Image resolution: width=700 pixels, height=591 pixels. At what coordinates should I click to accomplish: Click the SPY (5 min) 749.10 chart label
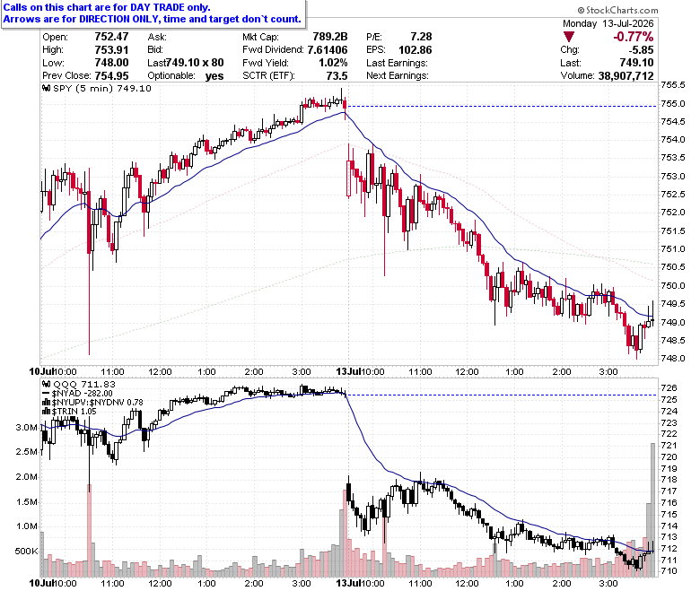tap(102, 88)
